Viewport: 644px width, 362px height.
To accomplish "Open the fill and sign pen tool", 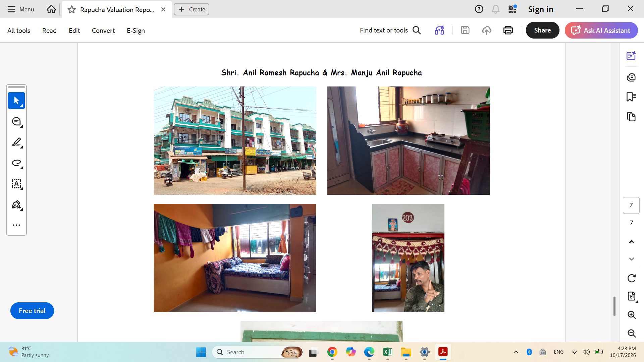I will click(16, 205).
